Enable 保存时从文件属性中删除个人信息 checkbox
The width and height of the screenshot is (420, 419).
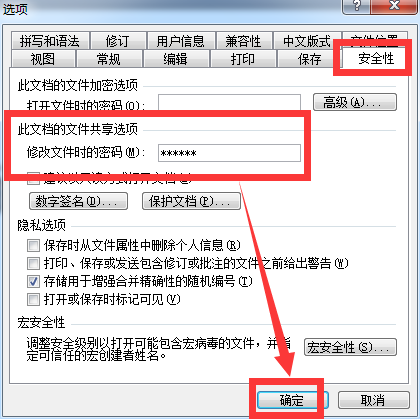(x=33, y=246)
